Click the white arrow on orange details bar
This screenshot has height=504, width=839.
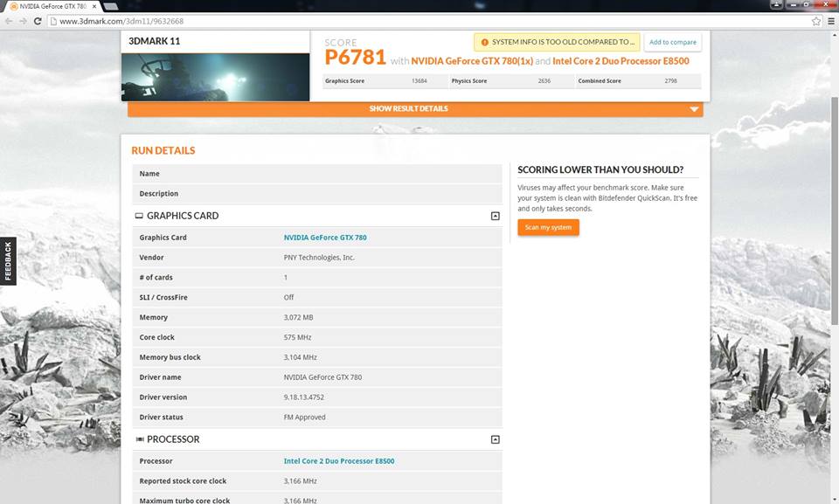pyautogui.click(x=694, y=109)
